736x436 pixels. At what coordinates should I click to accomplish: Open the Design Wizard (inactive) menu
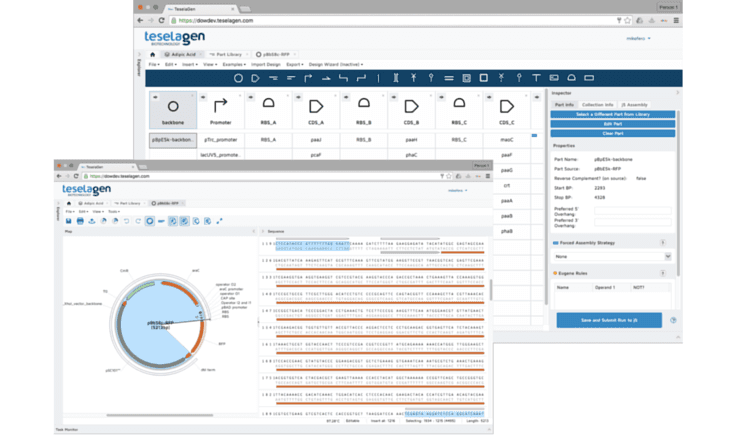336,64
